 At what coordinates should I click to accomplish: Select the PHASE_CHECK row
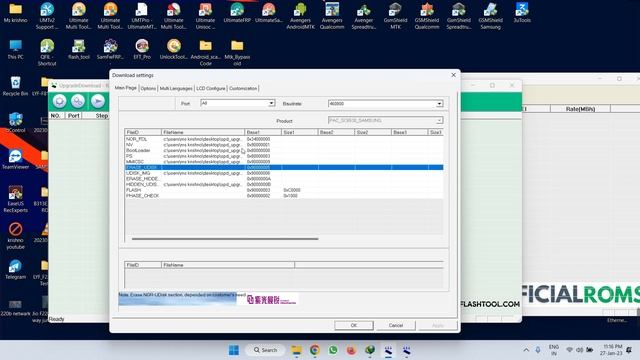click(x=284, y=196)
